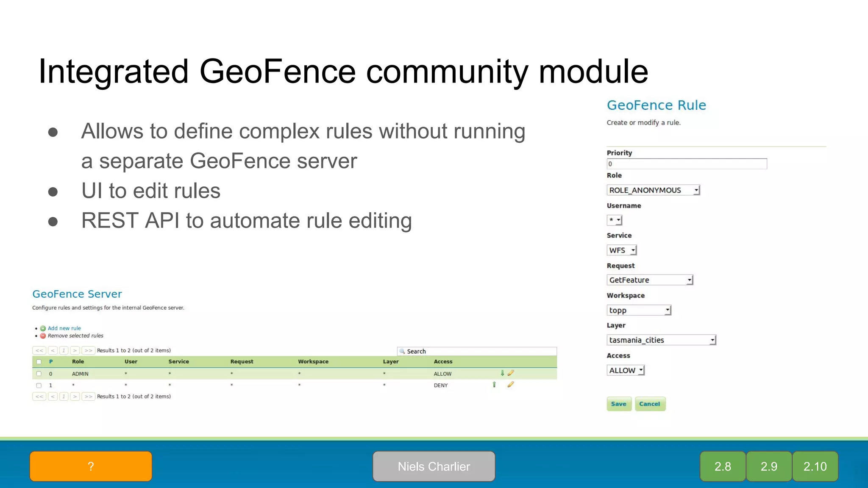Select the 2.10 version tab
868x488 pixels.
(815, 466)
